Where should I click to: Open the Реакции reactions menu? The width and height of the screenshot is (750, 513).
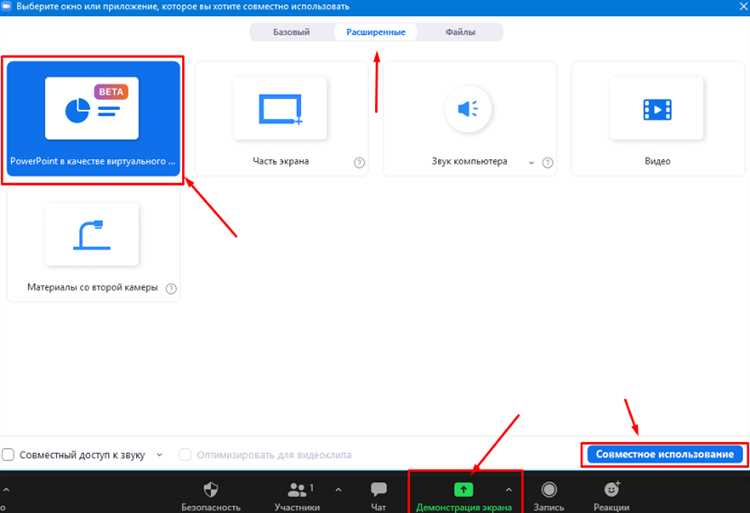click(x=611, y=496)
